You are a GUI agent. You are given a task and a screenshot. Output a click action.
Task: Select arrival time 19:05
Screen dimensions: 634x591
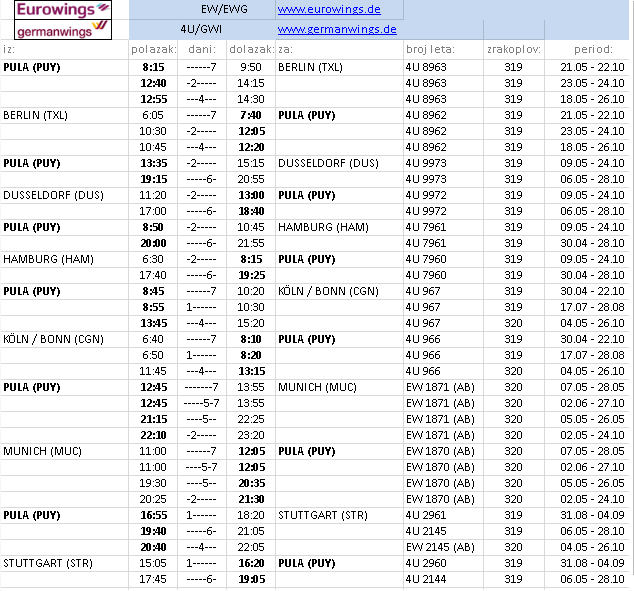tap(251, 579)
